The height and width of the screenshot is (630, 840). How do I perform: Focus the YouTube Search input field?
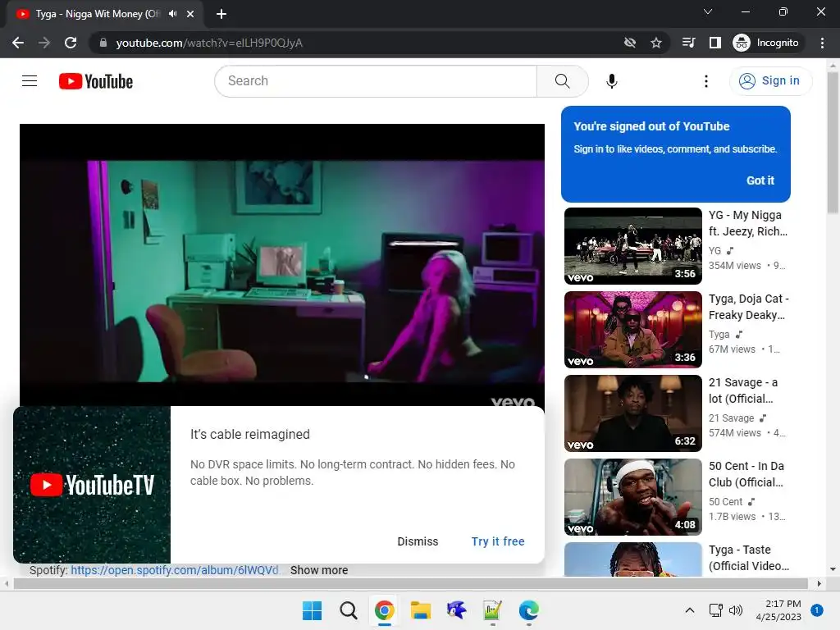376,81
